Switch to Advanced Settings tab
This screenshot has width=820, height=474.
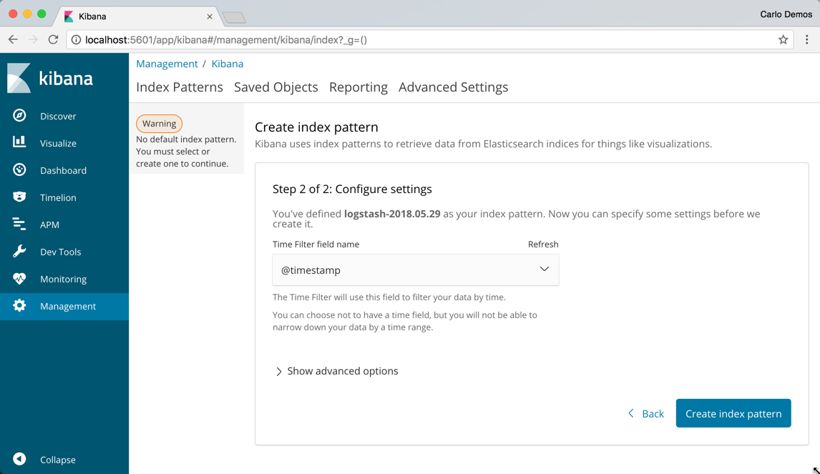point(453,87)
